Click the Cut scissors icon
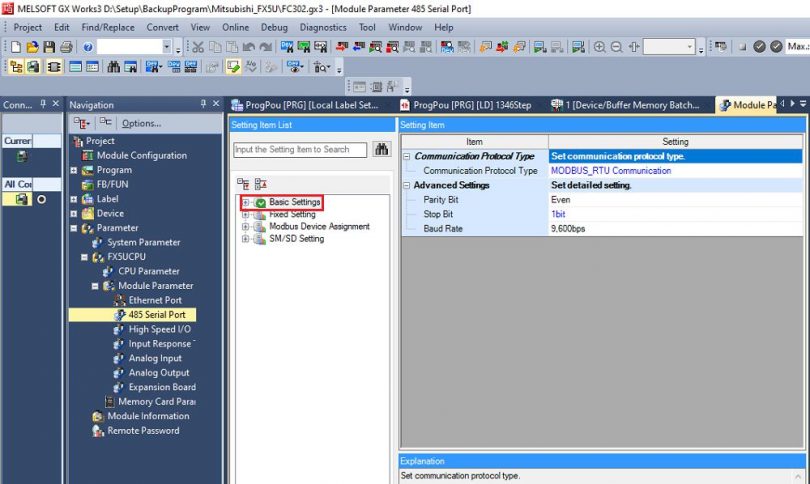The width and height of the screenshot is (810, 484). 198,47
